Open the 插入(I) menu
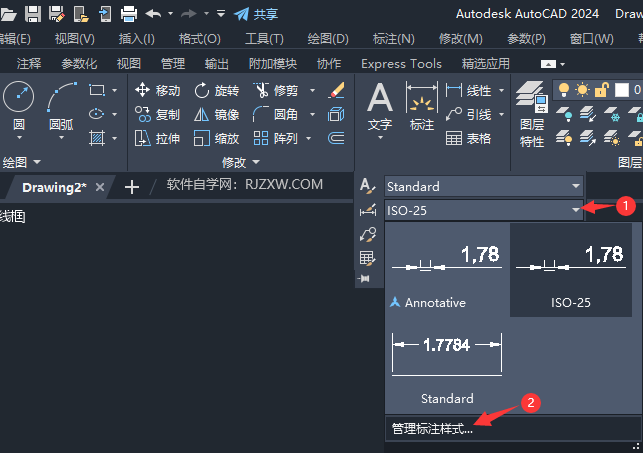 [137, 39]
